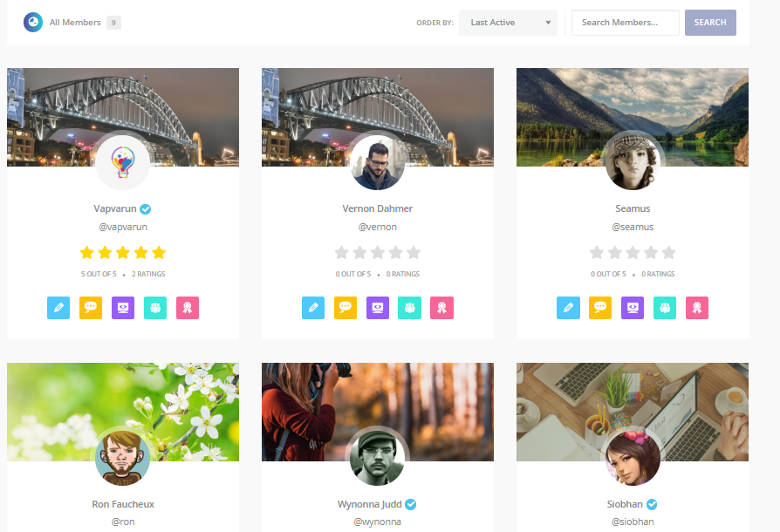Open Ron Faucheux's profile name link
This screenshot has width=780, height=532.
point(123,504)
